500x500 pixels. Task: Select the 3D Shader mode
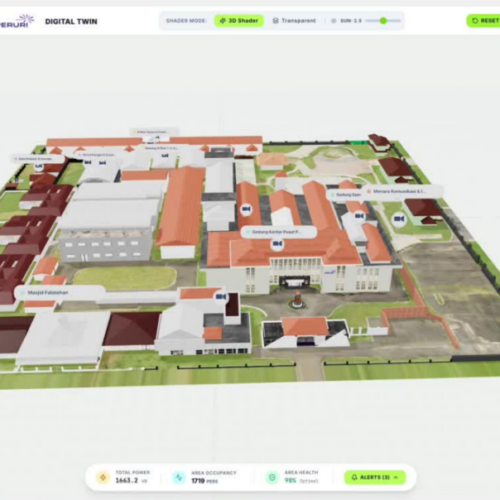[239, 21]
